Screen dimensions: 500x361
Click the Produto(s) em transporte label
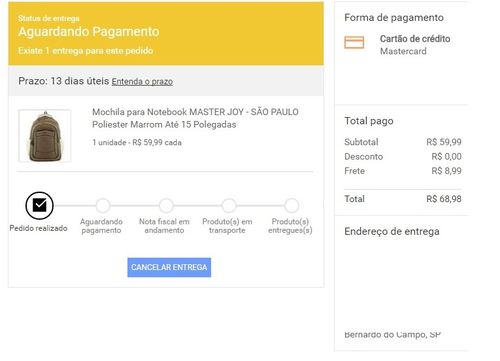click(x=227, y=226)
